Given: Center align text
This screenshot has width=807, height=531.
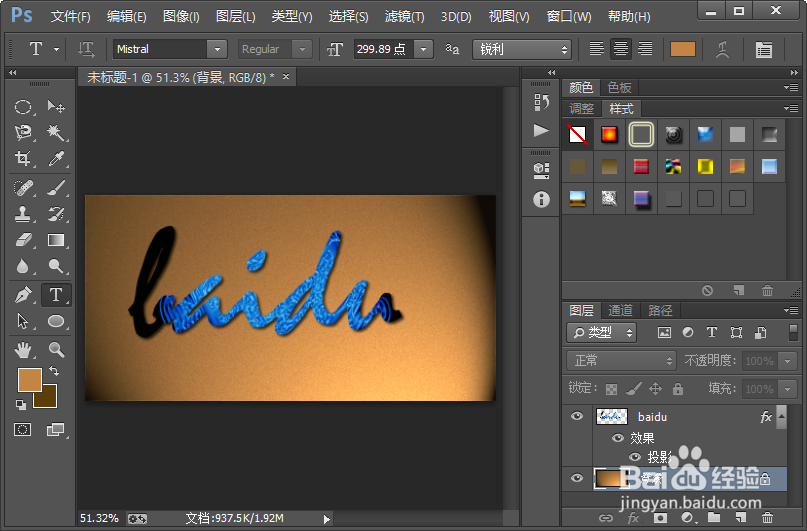Looking at the screenshot, I should (x=621, y=49).
